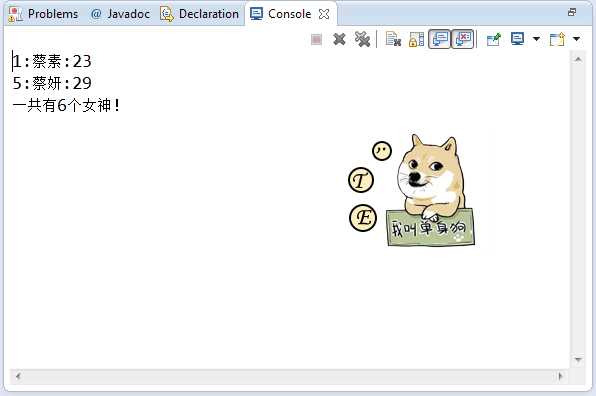Viewport: 596px width, 396px height.
Task: Click the vertical scrollbar down arrow
Action: click(x=578, y=359)
